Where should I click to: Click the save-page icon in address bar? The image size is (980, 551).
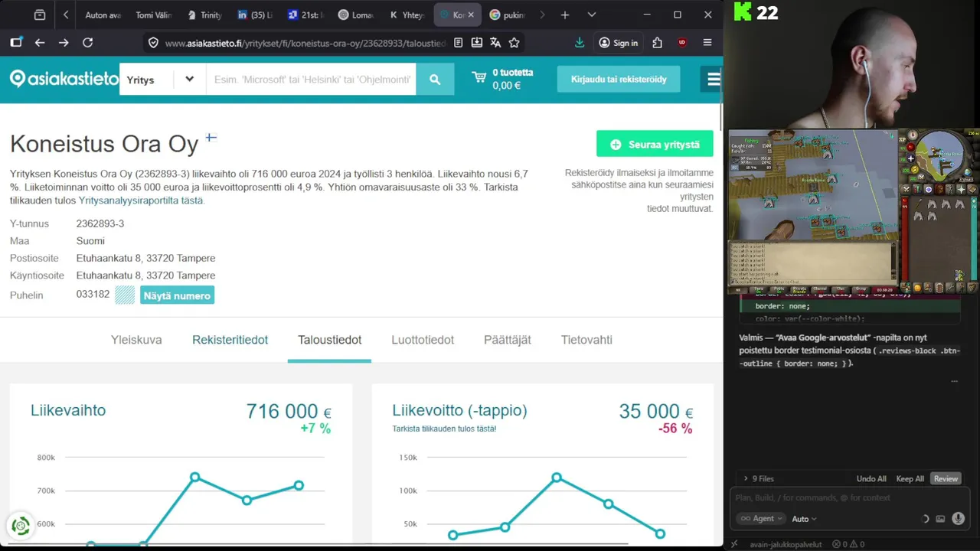[477, 43]
